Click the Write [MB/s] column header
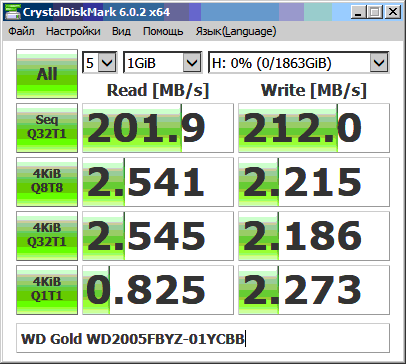This screenshot has height=364, width=406. click(x=314, y=90)
